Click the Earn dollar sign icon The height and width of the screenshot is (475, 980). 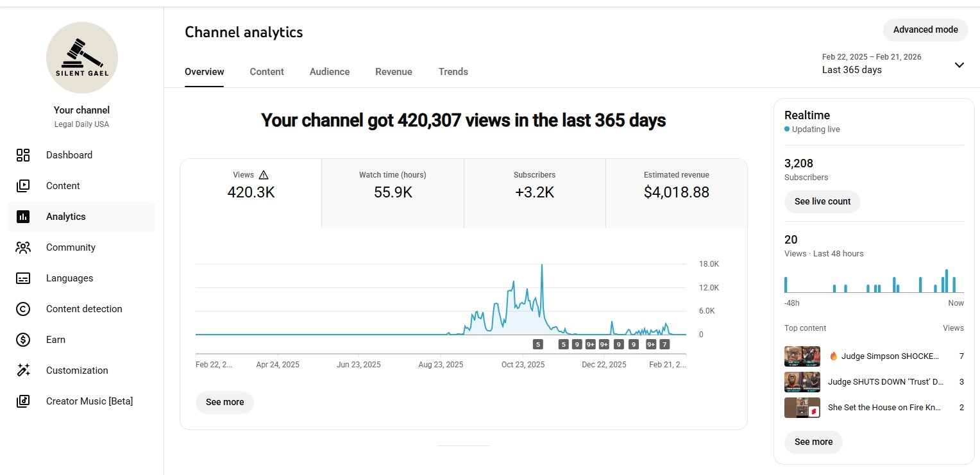coord(23,340)
